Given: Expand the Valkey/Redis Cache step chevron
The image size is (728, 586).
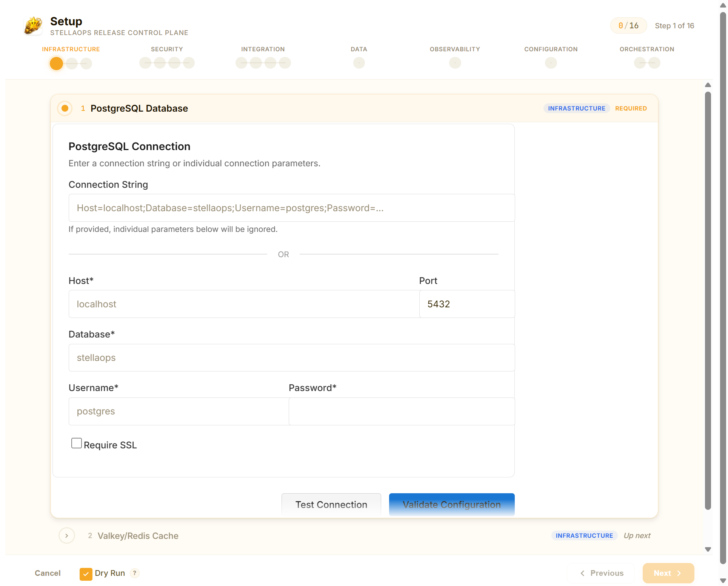Looking at the screenshot, I should click(x=67, y=535).
